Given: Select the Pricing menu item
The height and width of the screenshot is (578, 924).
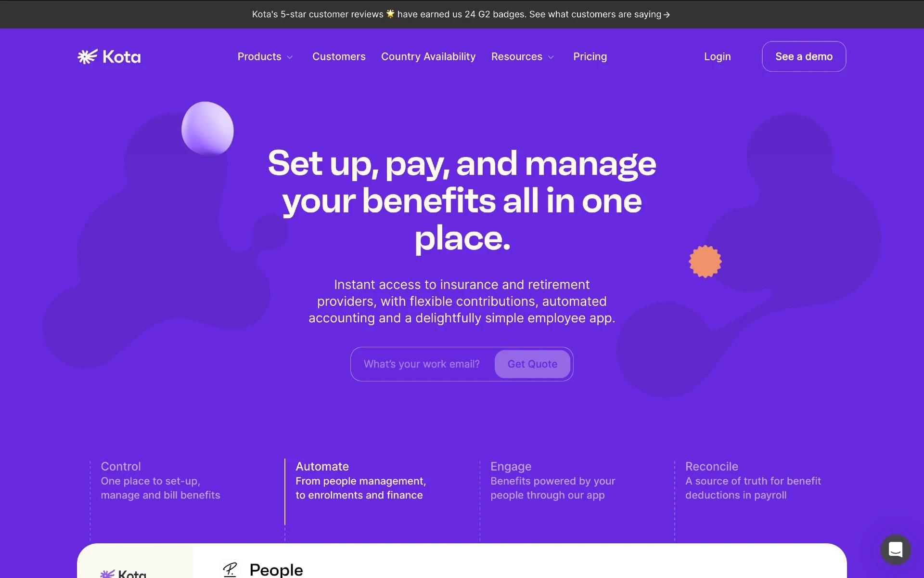Looking at the screenshot, I should 590,56.
